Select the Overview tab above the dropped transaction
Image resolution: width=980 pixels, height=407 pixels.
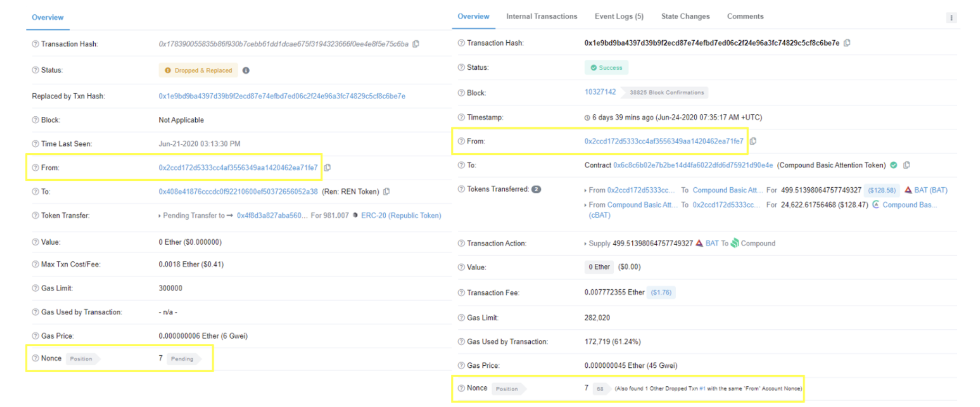tap(48, 17)
